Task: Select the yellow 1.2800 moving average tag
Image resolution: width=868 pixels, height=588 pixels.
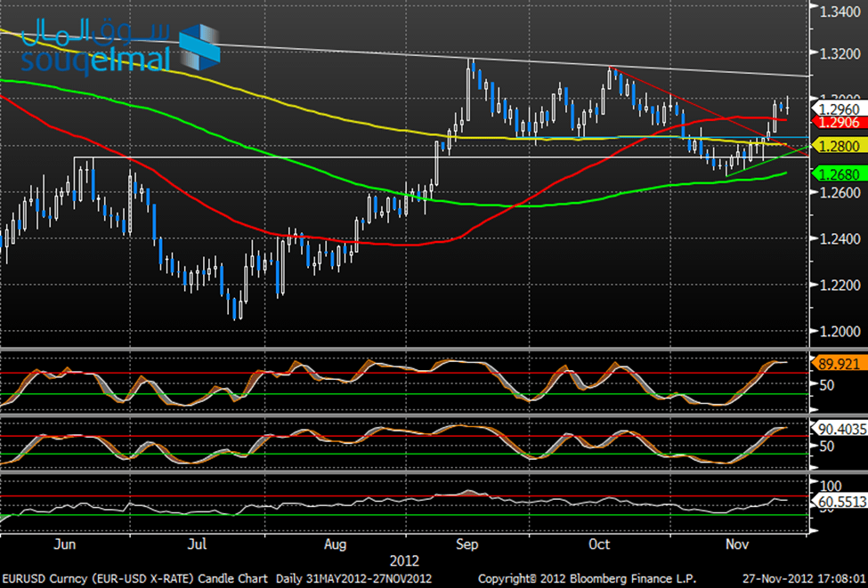Action: tap(837, 146)
